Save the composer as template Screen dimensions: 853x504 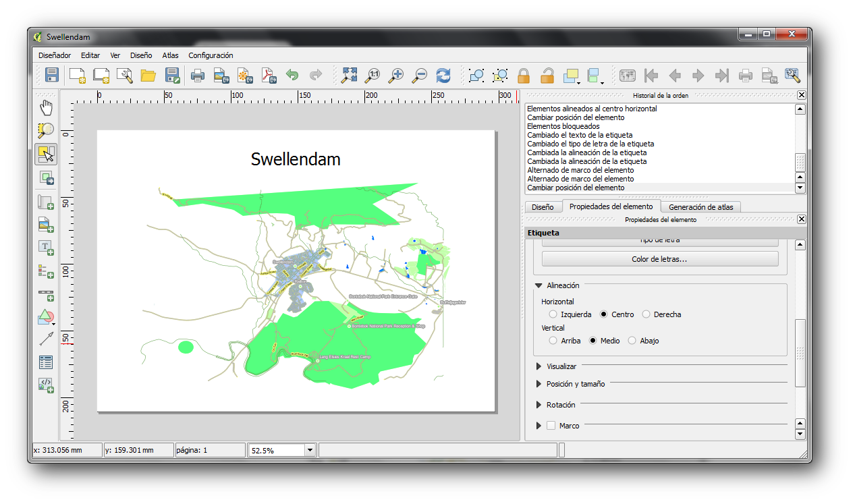pyautogui.click(x=172, y=76)
